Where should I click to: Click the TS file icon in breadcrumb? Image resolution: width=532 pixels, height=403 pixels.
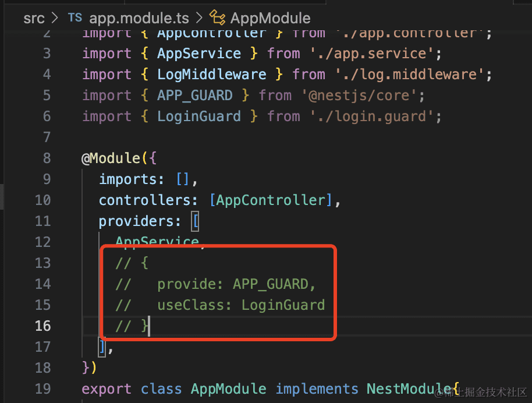pos(75,17)
